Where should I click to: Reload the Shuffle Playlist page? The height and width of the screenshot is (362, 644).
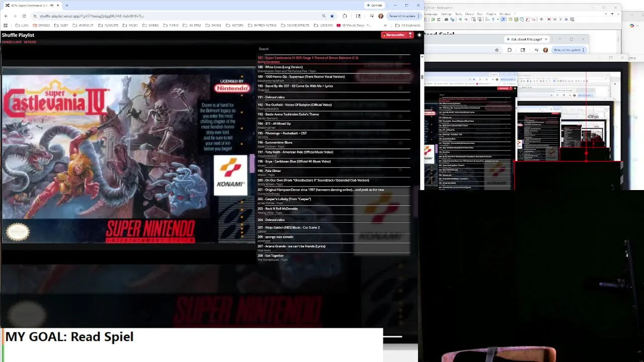coord(24,16)
